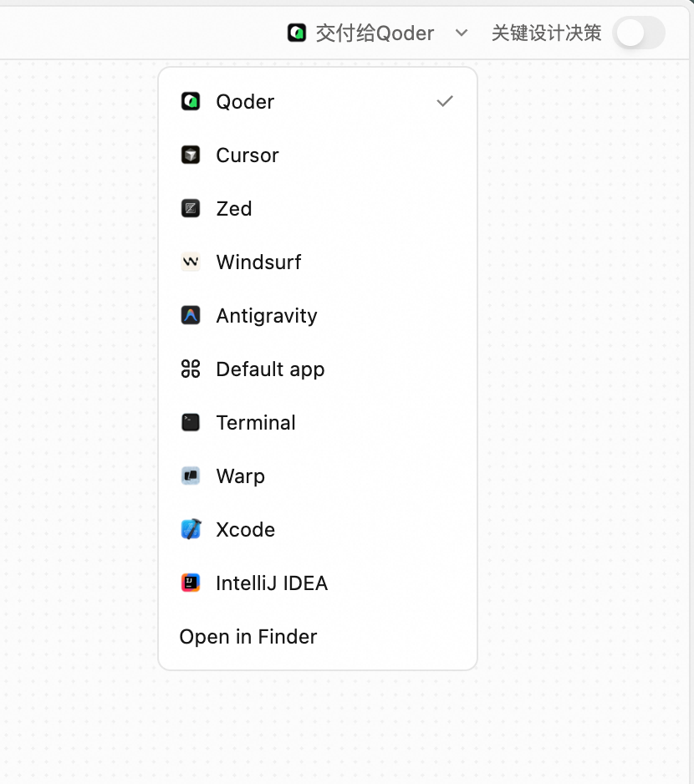Click the Cursor app icon

(190, 155)
